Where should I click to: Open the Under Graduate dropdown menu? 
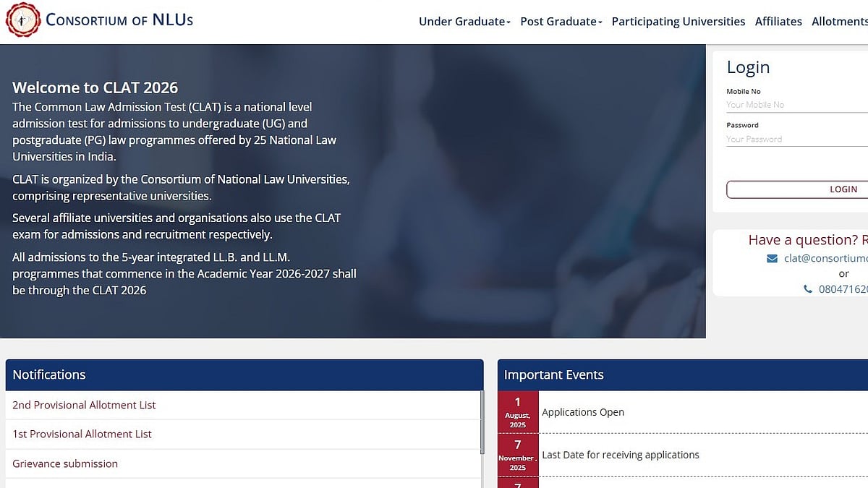point(464,22)
